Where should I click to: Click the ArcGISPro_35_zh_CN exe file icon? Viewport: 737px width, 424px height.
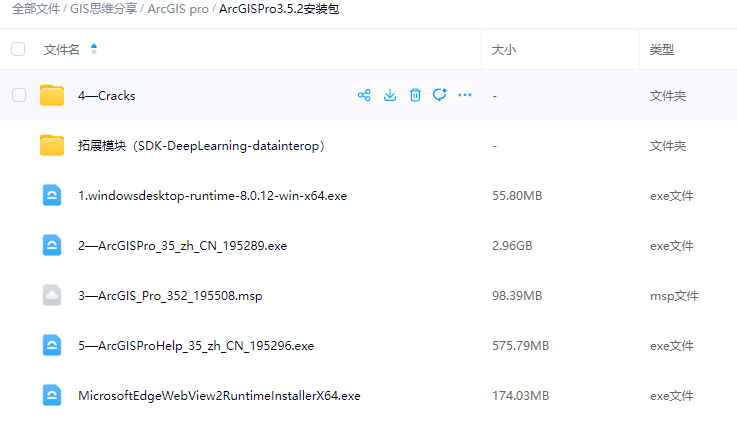(x=52, y=245)
